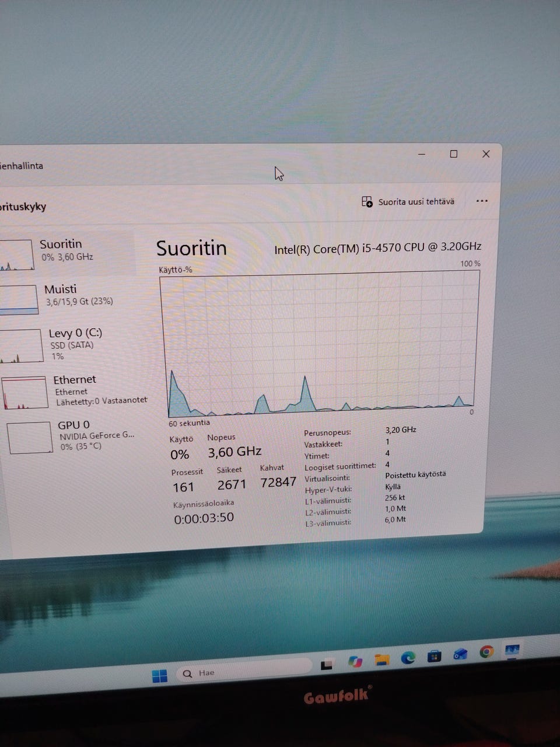Click the search magnifier icon in taskbar
The width and height of the screenshot is (560, 747).
(x=187, y=673)
